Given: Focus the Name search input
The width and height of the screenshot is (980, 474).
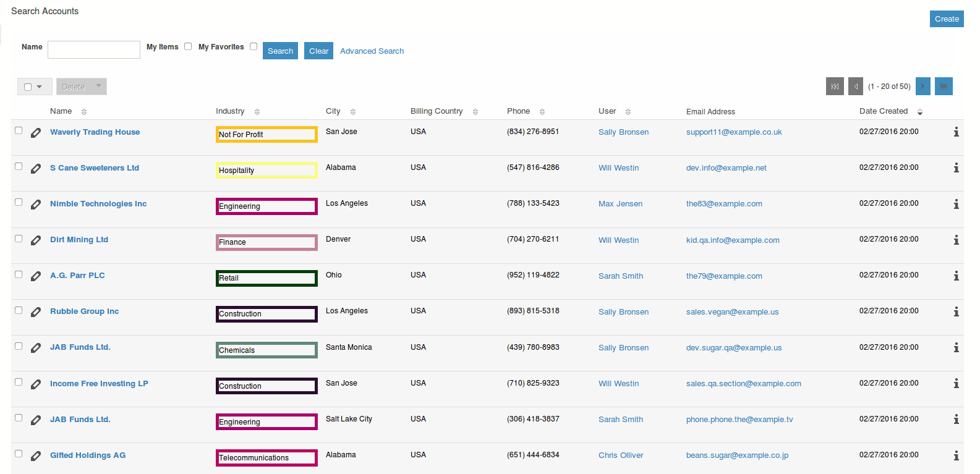Looking at the screenshot, I should click(x=94, y=49).
